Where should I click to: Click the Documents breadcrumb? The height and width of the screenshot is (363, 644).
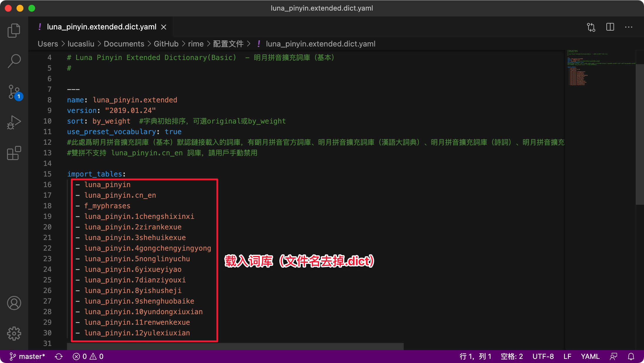tap(124, 44)
